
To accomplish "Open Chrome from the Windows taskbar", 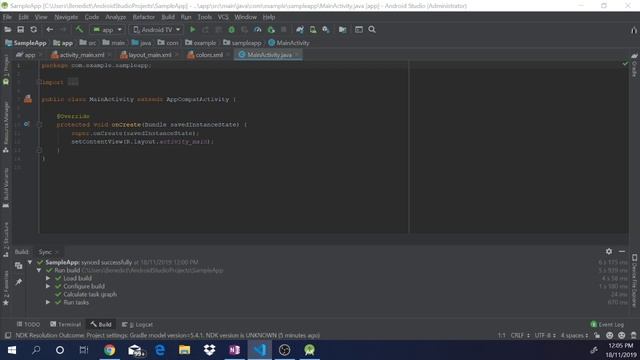I will (109, 350).
